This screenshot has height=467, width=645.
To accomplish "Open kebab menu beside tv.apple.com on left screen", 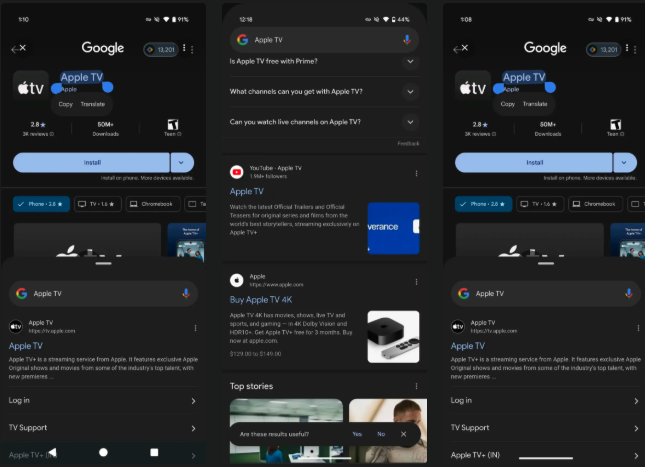I will [x=195, y=328].
